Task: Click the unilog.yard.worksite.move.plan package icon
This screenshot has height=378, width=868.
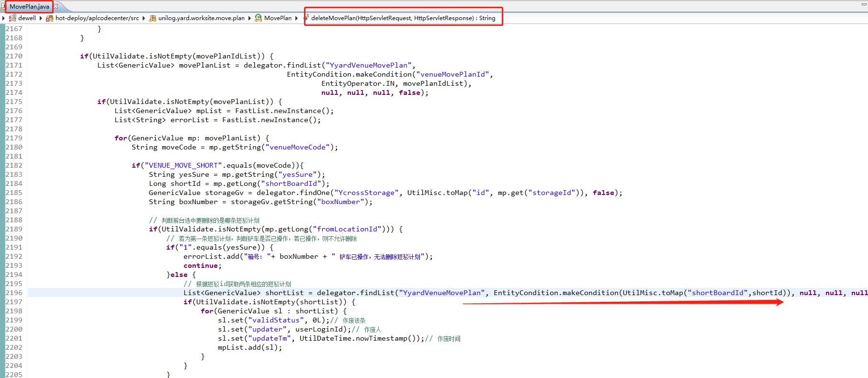Action: coord(153,18)
